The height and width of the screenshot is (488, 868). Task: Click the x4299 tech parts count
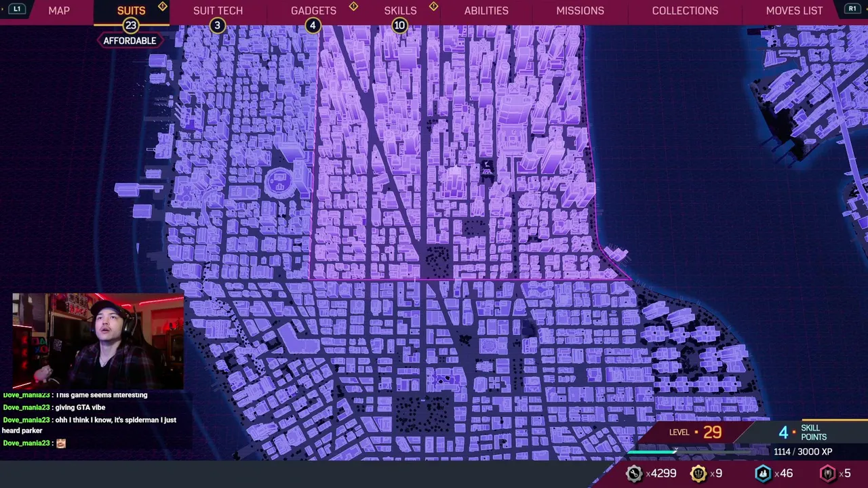point(661,474)
